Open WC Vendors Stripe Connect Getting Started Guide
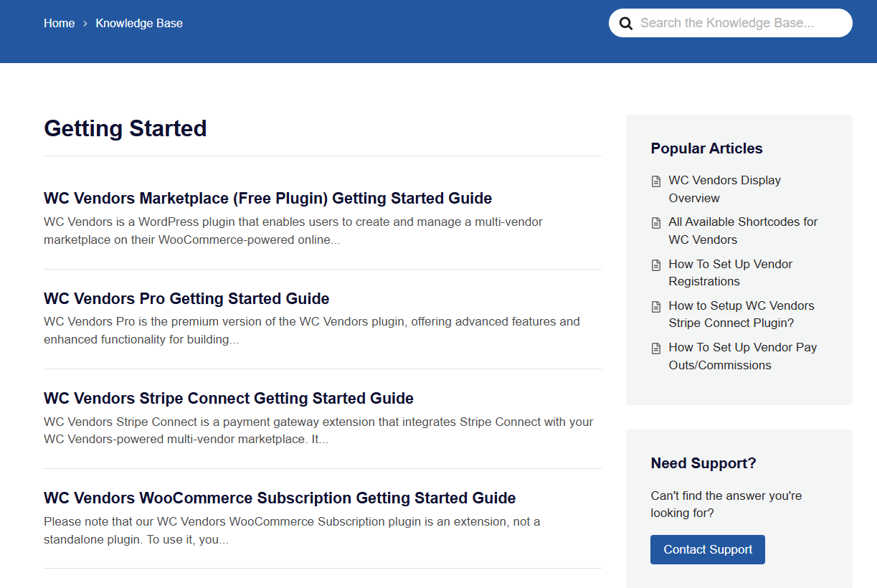This screenshot has width=877, height=588. click(x=228, y=398)
